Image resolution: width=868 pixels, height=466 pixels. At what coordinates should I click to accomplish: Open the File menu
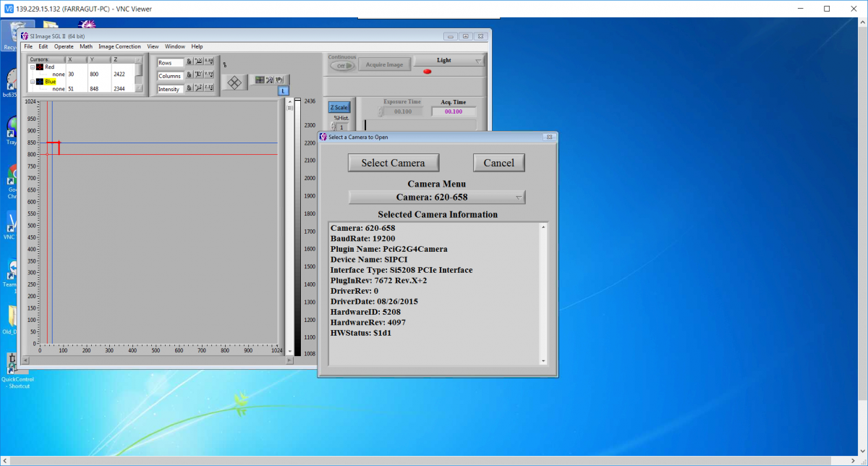pos(28,46)
